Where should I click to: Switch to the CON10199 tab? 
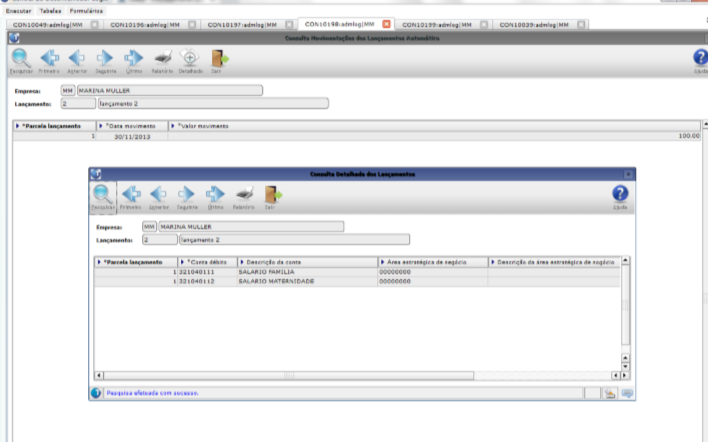[x=437, y=25]
